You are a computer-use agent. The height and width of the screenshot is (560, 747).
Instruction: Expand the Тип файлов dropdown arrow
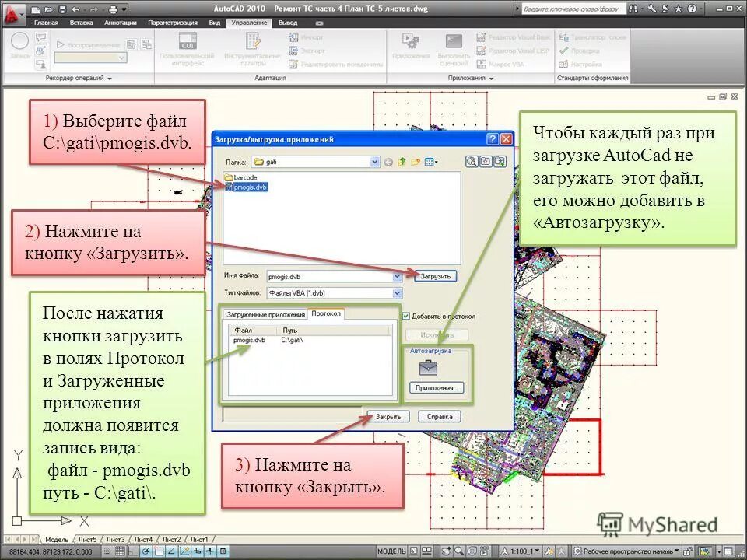pyautogui.click(x=398, y=293)
